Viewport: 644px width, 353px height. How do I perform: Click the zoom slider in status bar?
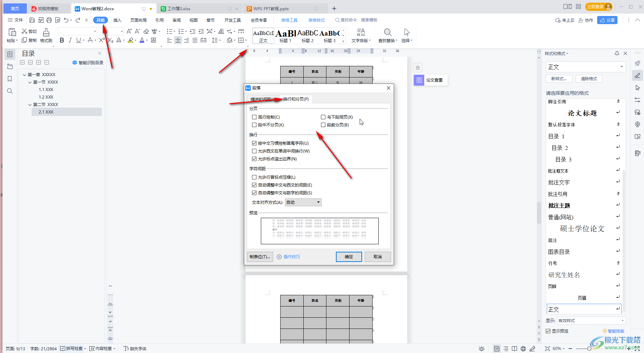(589, 349)
